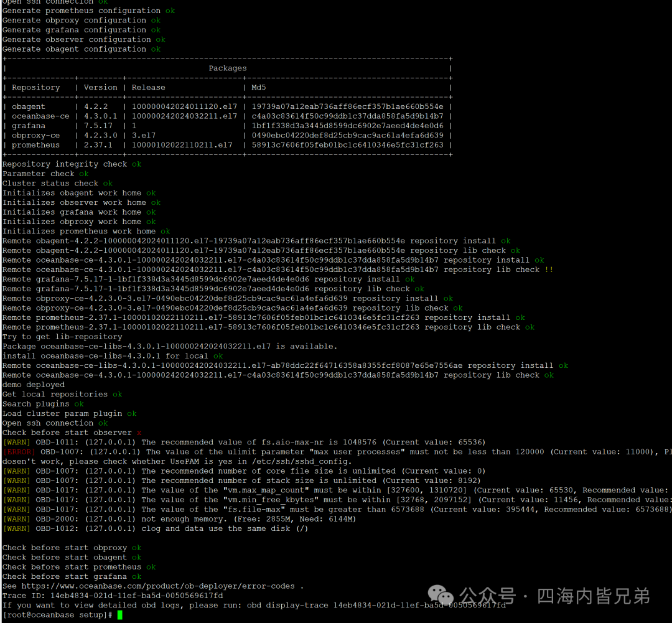
Task: Click the [root@oceanbase setup]# prompt
Action: pyautogui.click(x=57, y=615)
